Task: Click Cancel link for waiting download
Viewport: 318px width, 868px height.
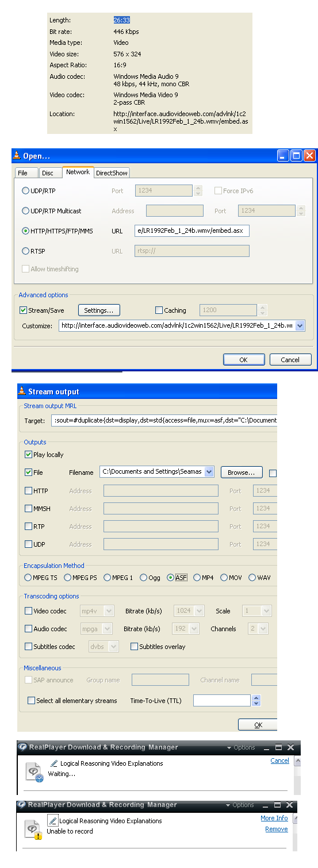Action: click(x=279, y=761)
